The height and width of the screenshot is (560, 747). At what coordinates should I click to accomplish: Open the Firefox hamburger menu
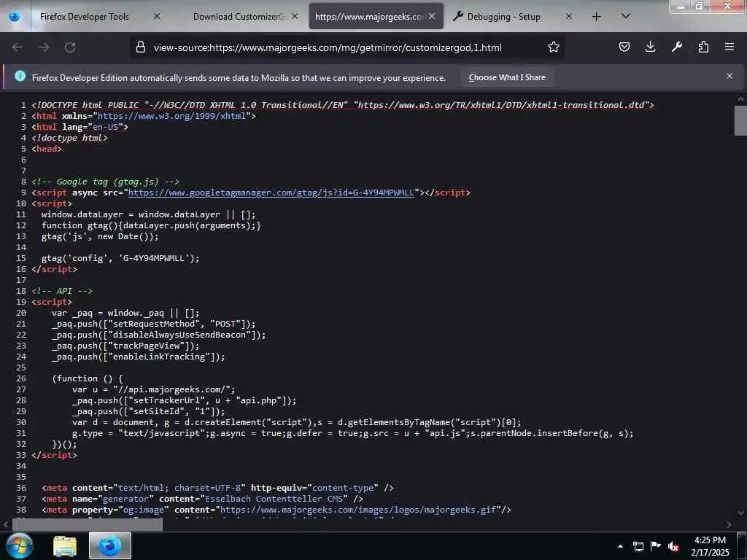[x=729, y=47]
